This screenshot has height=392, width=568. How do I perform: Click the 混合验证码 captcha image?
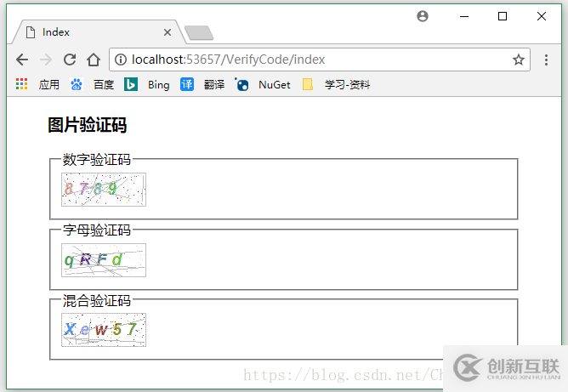103,330
